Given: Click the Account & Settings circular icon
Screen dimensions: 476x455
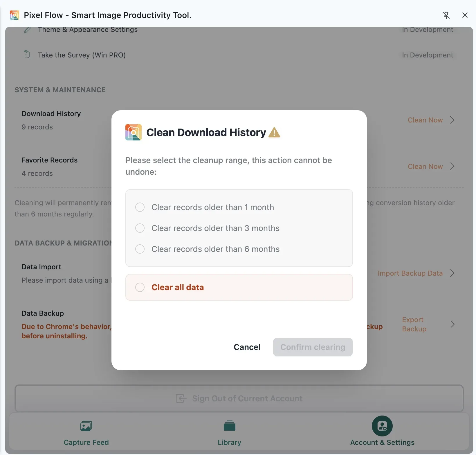Looking at the screenshot, I should point(382,426).
